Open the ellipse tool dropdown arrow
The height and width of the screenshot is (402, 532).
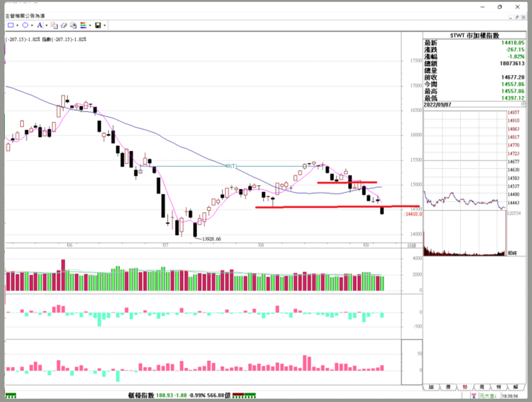[x=32, y=25]
